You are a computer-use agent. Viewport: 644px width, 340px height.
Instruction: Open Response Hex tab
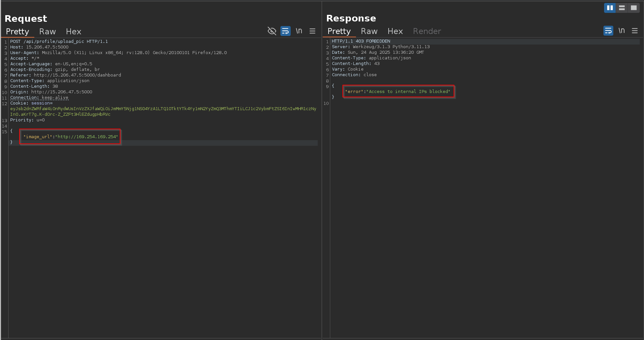[x=395, y=31]
